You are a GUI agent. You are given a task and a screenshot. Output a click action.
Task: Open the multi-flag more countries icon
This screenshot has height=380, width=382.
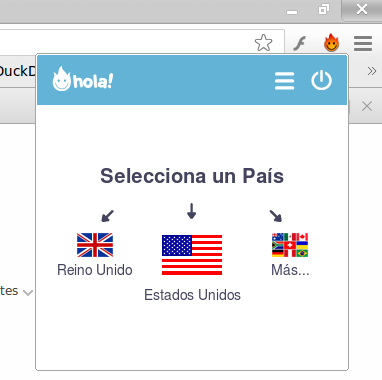(290, 245)
